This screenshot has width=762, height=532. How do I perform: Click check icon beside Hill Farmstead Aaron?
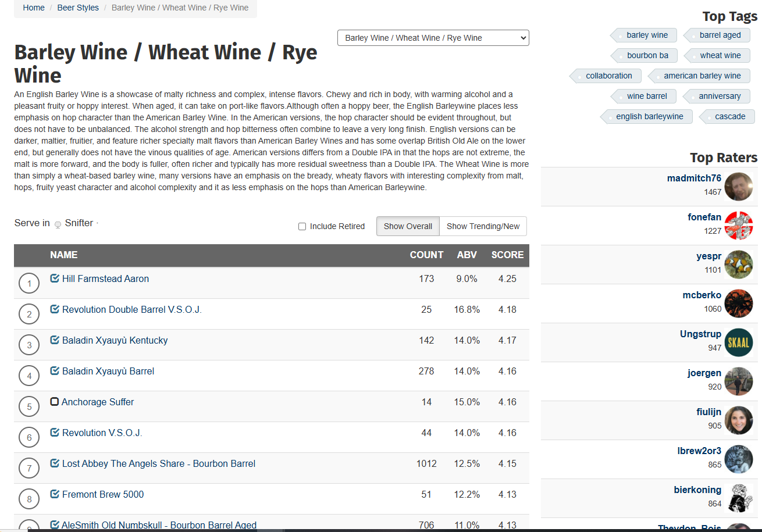(x=55, y=279)
